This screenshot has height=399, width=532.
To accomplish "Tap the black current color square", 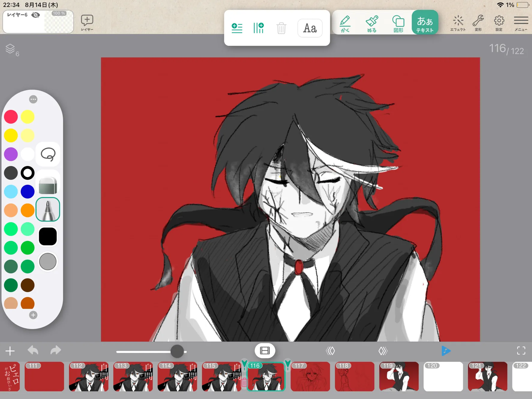I will click(x=48, y=236).
